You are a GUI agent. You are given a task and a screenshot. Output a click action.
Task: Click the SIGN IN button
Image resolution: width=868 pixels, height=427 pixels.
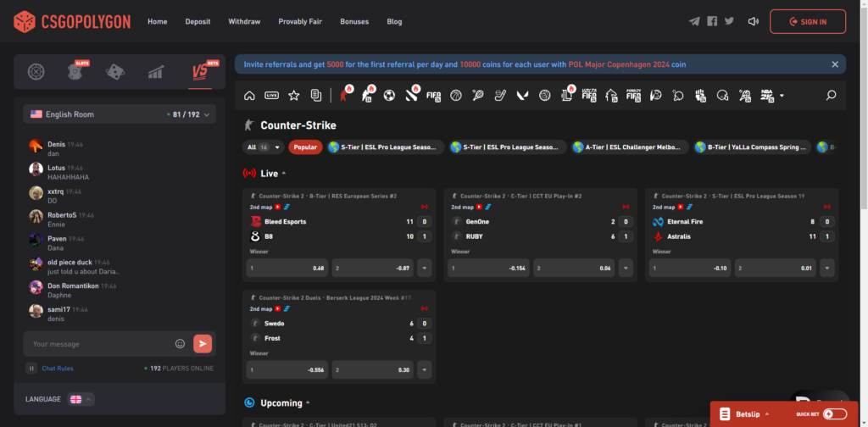(x=808, y=21)
